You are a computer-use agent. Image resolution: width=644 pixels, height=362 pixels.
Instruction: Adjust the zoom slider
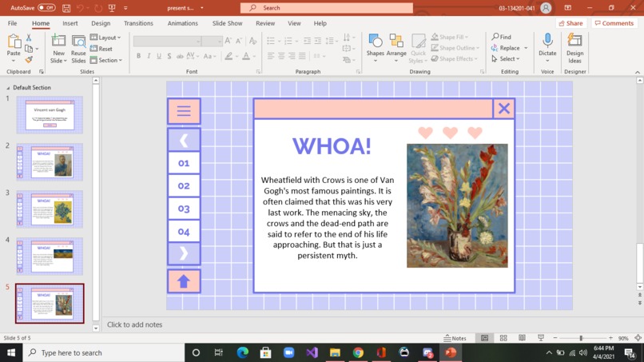[x=581, y=338]
